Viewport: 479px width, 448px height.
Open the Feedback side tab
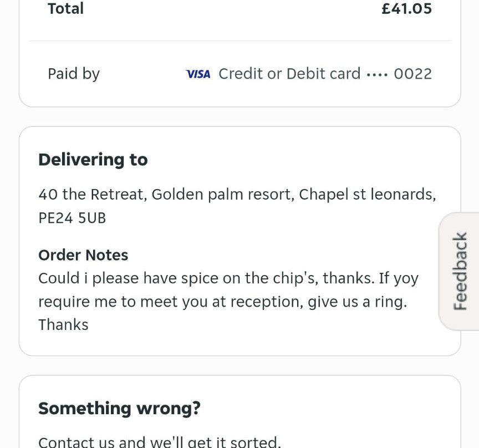(460, 271)
